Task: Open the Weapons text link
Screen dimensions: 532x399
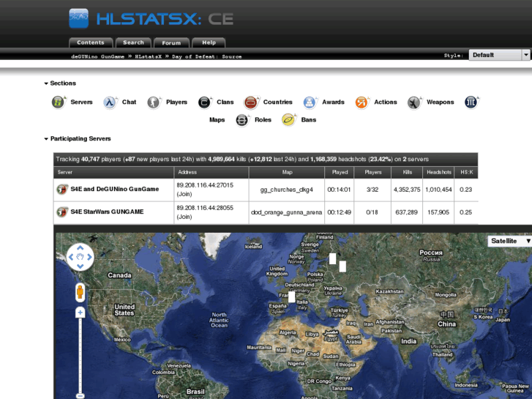Action: [x=440, y=102]
